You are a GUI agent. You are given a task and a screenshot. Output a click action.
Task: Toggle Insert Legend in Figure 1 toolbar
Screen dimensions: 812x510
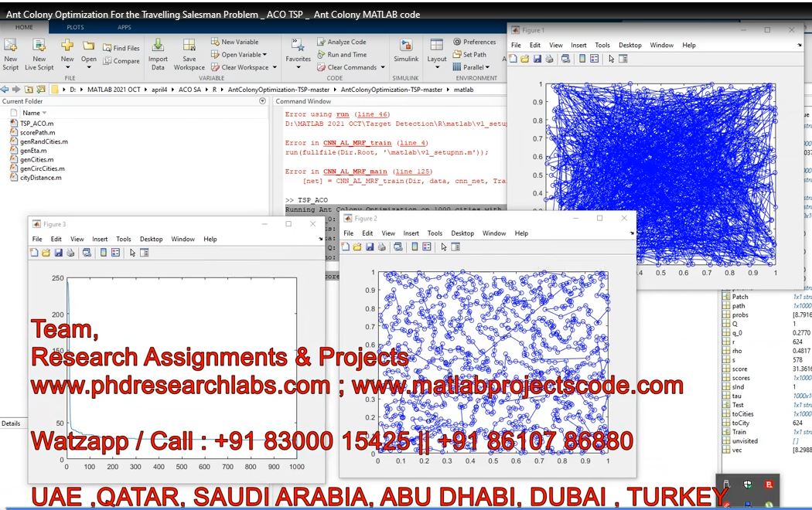pyautogui.click(x=595, y=59)
